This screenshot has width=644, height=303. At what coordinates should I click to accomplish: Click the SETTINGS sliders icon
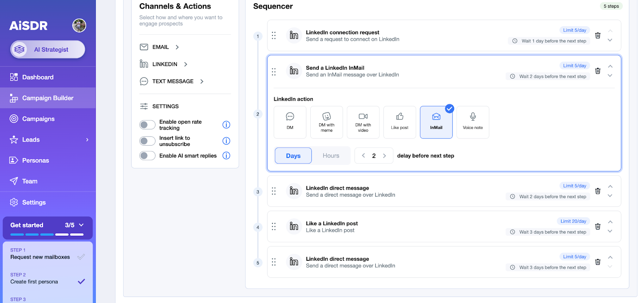tap(144, 106)
